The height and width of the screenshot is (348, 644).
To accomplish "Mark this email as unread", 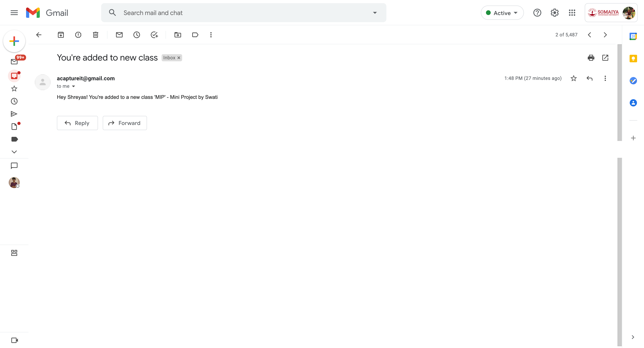I will (119, 35).
